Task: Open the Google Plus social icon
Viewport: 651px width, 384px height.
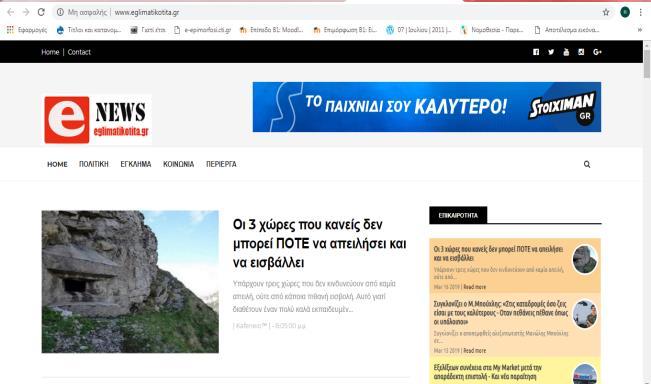Action: 597,52
